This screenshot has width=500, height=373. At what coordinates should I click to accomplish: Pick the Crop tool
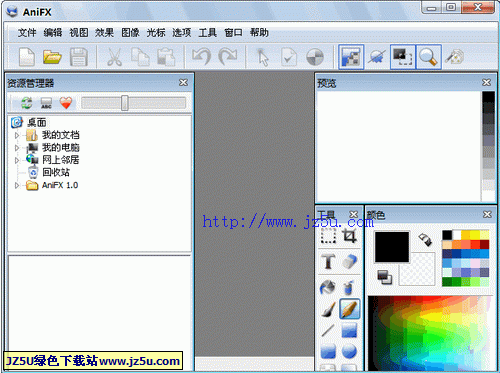click(350, 236)
